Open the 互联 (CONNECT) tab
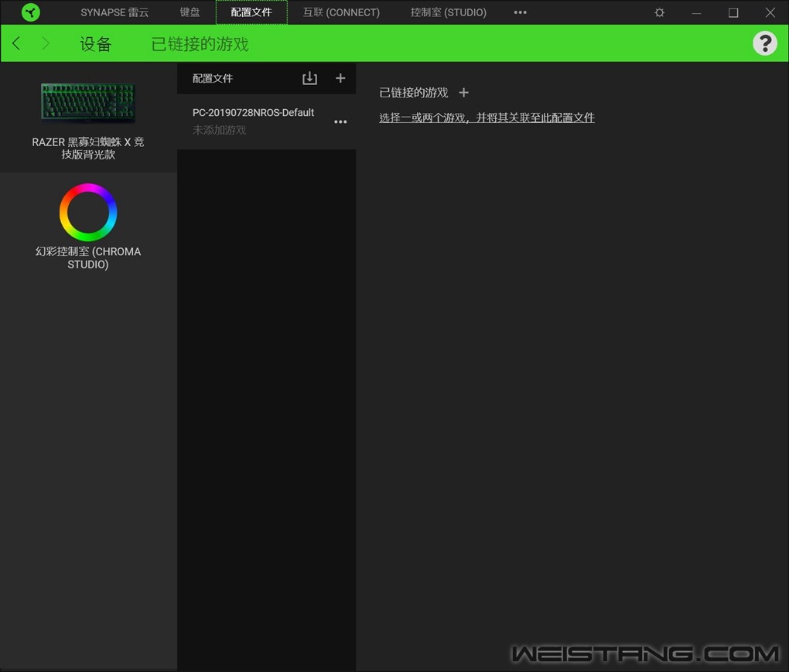 pos(341,12)
